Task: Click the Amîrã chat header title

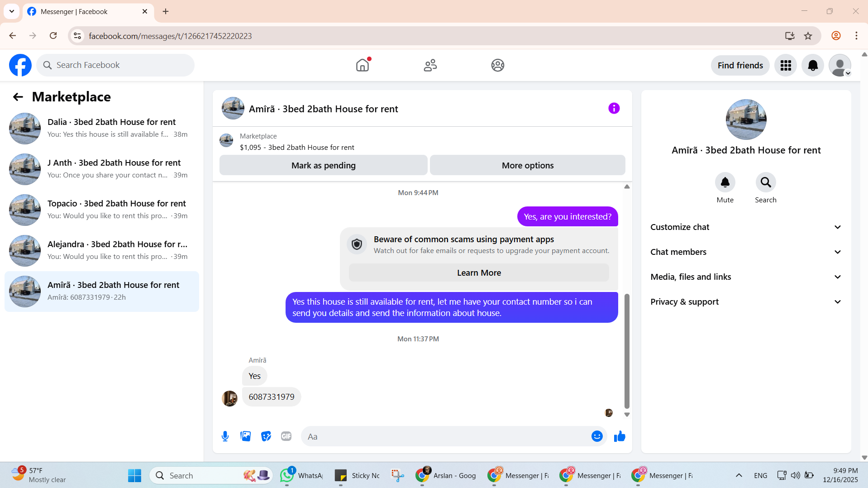Action: [324, 109]
